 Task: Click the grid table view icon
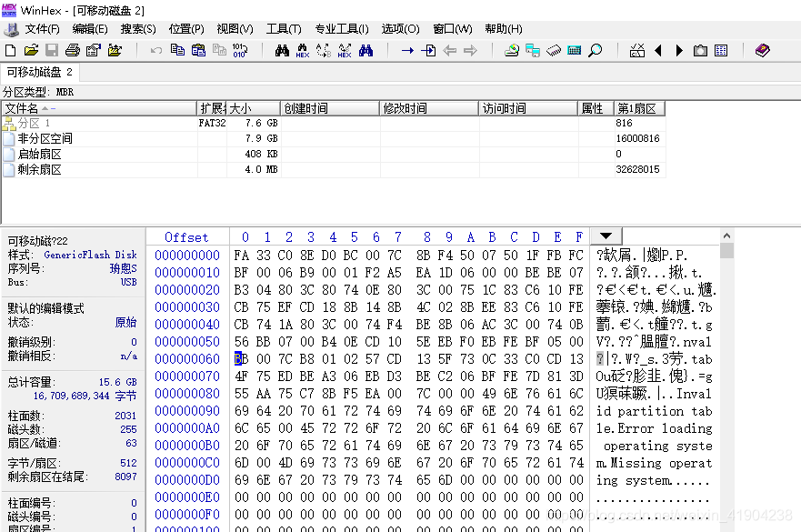click(x=721, y=50)
